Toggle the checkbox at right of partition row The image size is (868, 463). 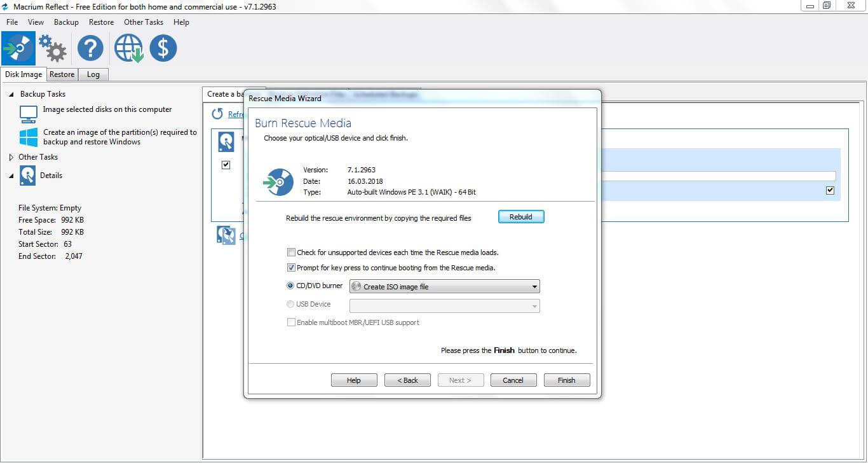830,190
